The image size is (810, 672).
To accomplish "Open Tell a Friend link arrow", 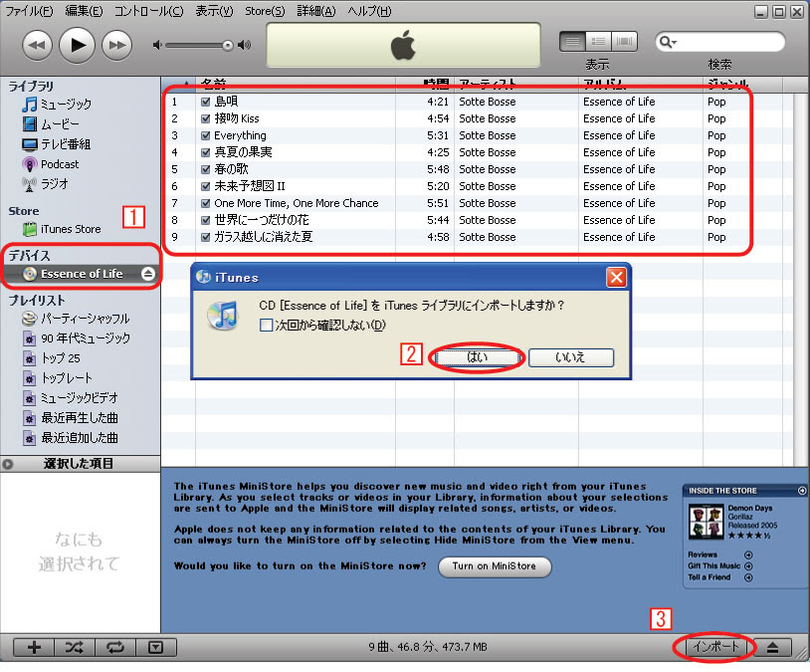I will (x=748, y=577).
